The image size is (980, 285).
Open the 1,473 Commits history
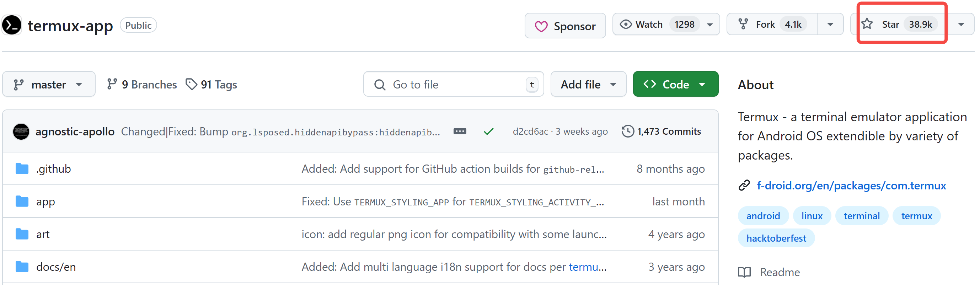pyautogui.click(x=662, y=131)
